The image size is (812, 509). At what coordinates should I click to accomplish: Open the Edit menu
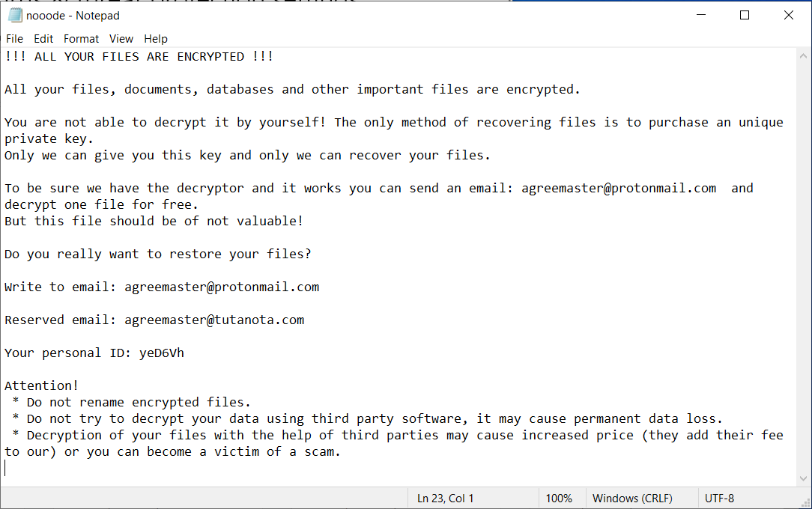pyautogui.click(x=43, y=39)
